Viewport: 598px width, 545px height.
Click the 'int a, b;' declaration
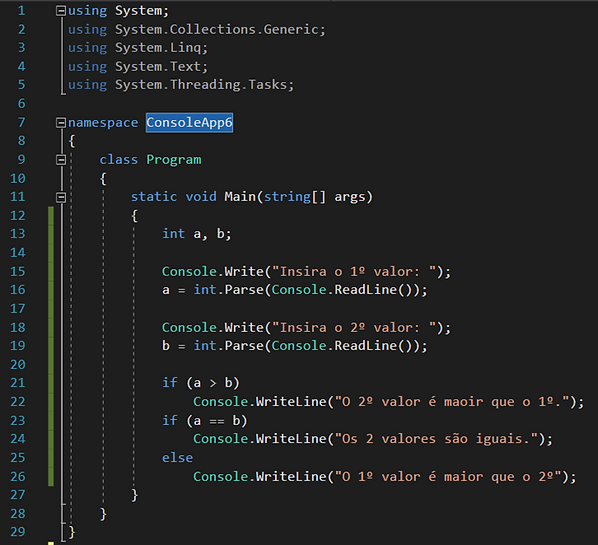(x=197, y=234)
